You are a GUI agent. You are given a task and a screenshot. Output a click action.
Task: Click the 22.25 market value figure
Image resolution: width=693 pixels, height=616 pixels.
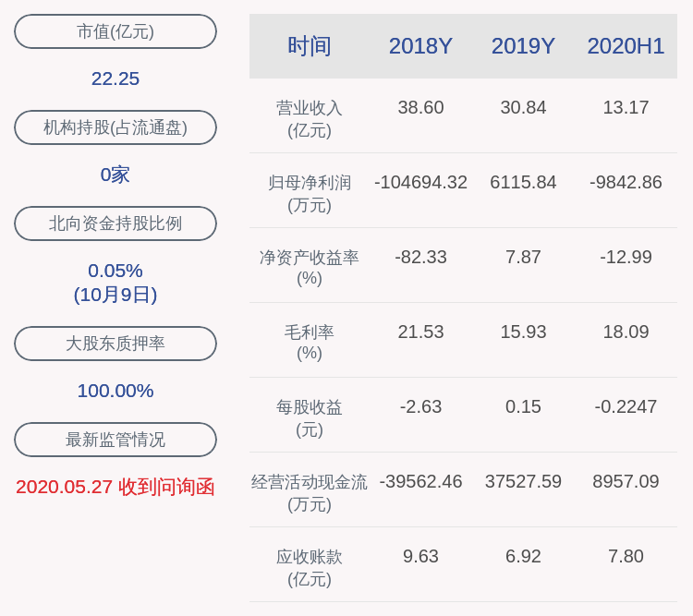tap(115, 79)
